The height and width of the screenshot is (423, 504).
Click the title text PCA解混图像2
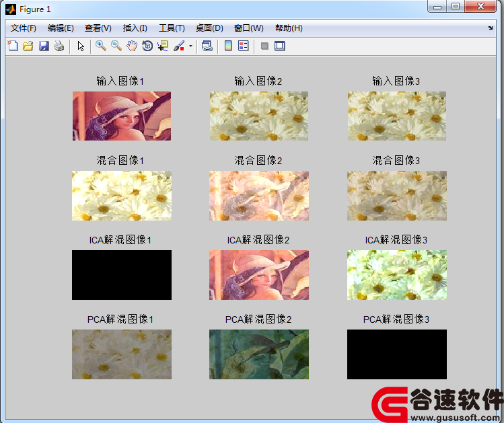click(258, 319)
